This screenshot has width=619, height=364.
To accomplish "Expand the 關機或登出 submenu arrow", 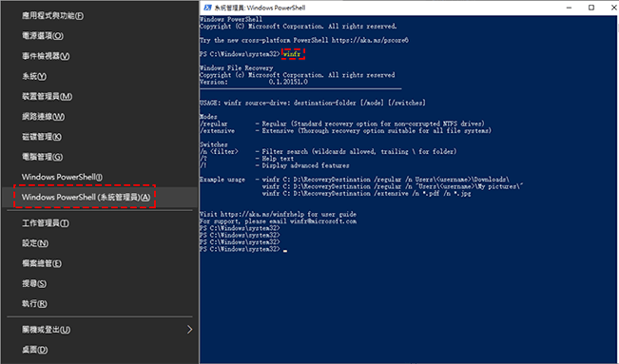I will [190, 329].
